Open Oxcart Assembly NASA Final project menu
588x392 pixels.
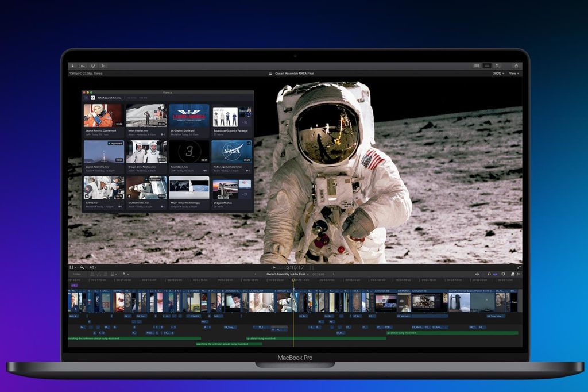pyautogui.click(x=287, y=274)
